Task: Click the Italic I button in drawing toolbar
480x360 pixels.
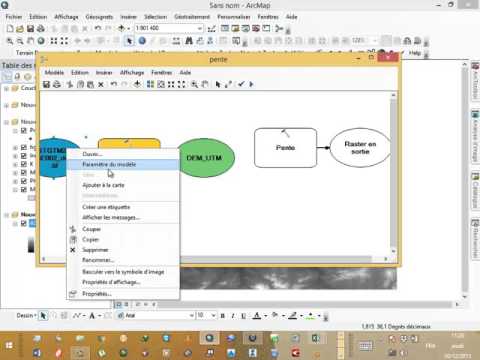Action: pyautogui.click(x=233, y=316)
